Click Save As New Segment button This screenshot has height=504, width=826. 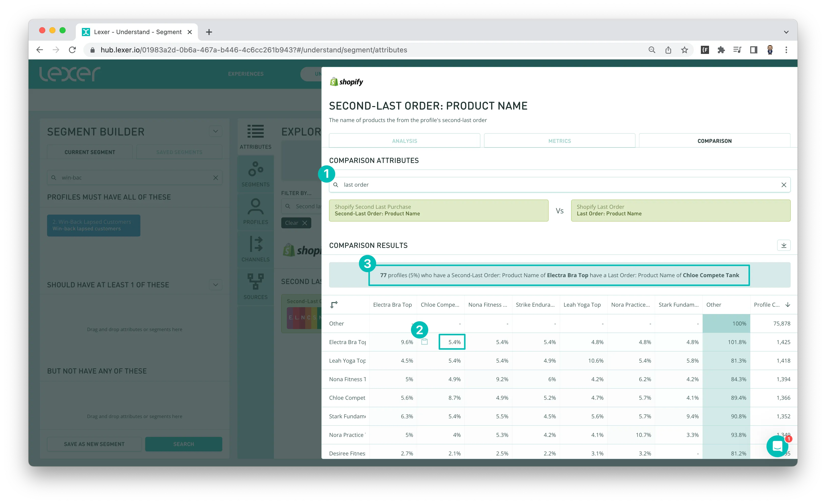(x=94, y=444)
